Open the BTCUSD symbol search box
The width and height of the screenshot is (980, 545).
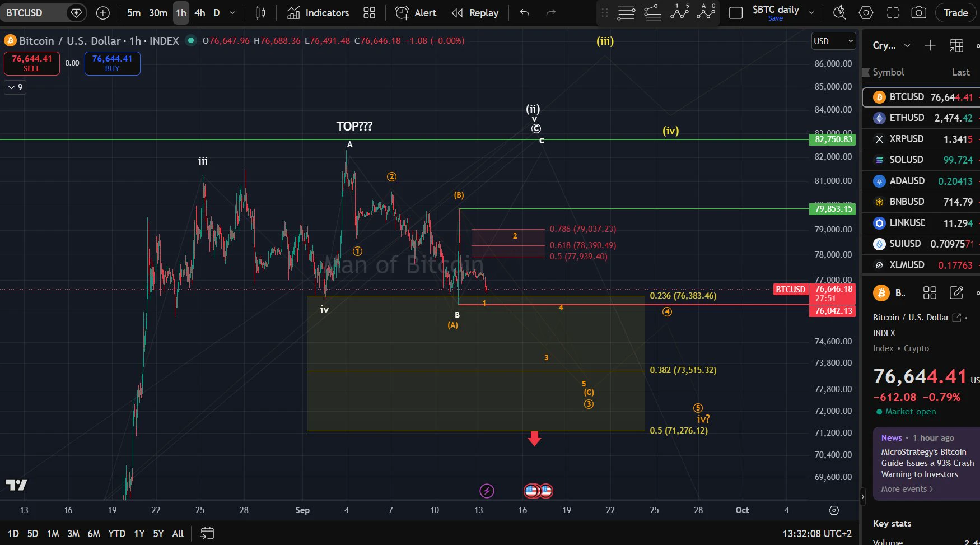tap(43, 13)
